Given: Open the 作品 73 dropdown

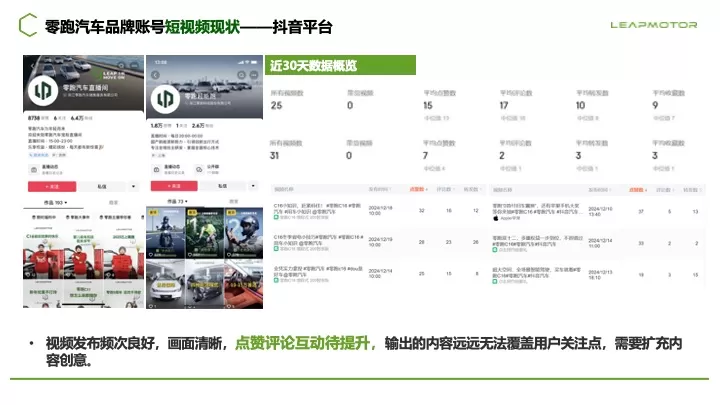Looking at the screenshot, I should (x=177, y=202).
